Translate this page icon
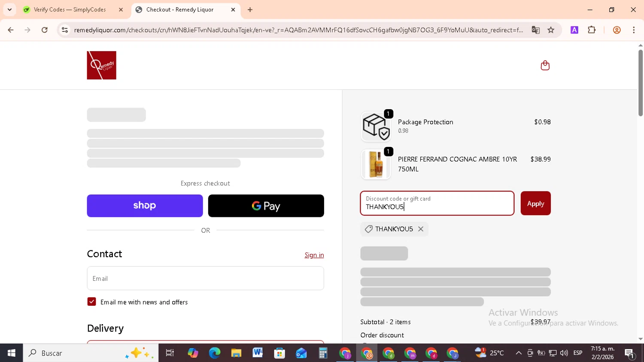The image size is (644, 362). tap(535, 30)
